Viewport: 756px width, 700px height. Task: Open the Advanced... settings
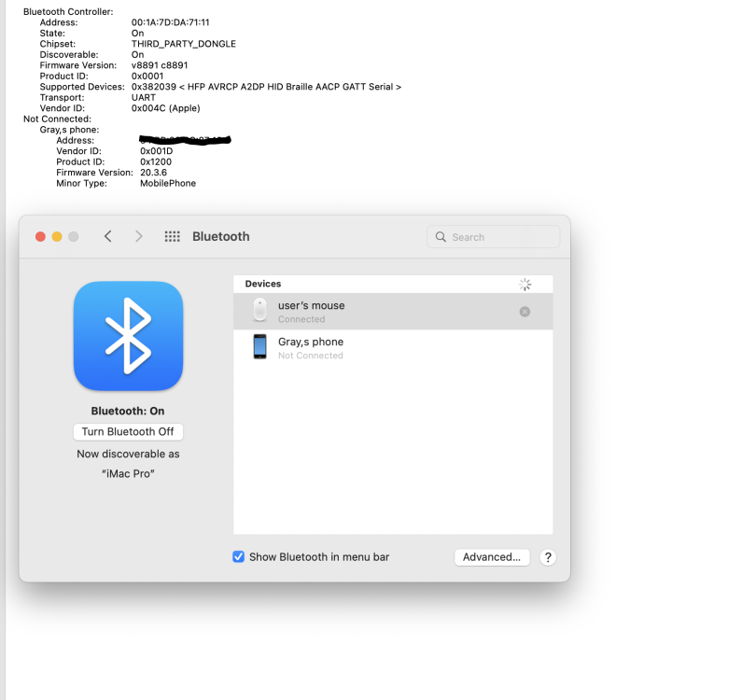coord(492,557)
